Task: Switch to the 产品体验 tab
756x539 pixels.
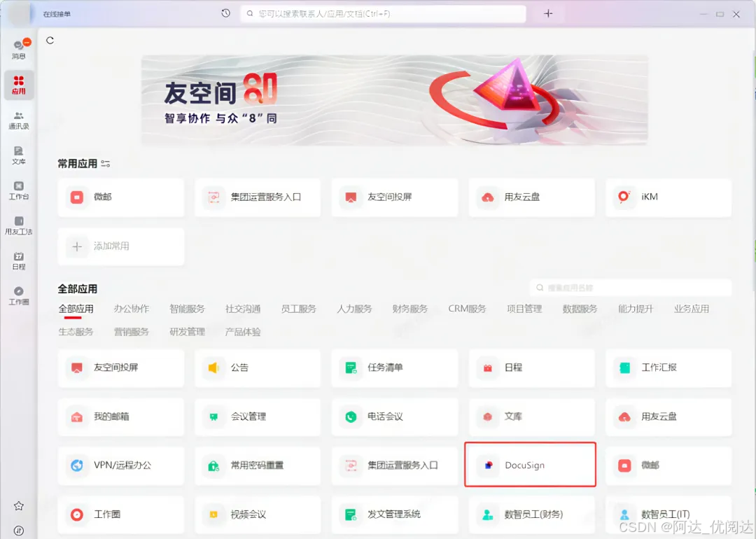Action: coord(243,332)
